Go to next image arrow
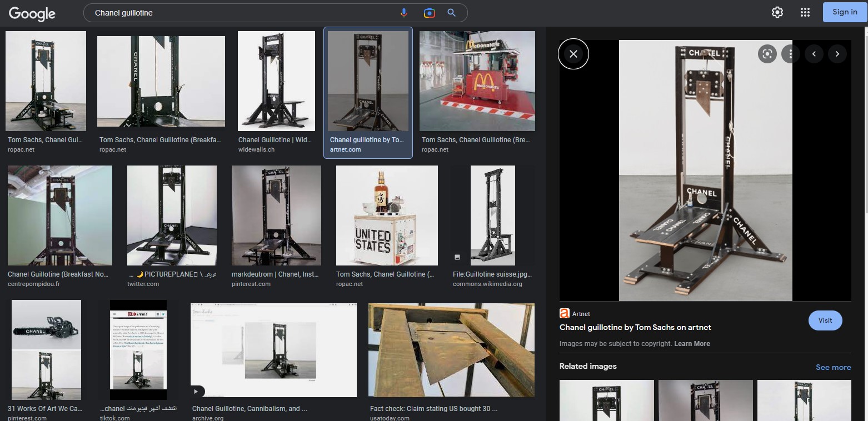 (837, 54)
